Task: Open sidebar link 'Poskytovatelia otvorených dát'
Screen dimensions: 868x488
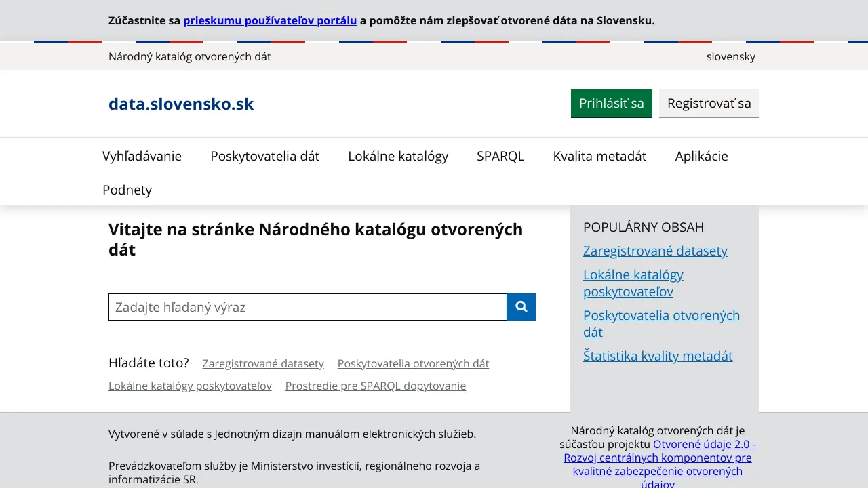Action: (x=661, y=324)
